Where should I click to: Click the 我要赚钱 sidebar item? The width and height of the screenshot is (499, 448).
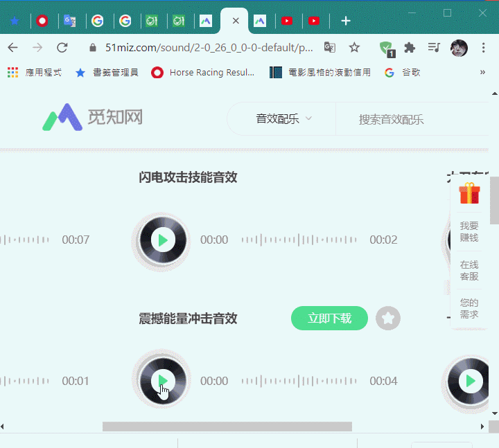click(x=469, y=232)
